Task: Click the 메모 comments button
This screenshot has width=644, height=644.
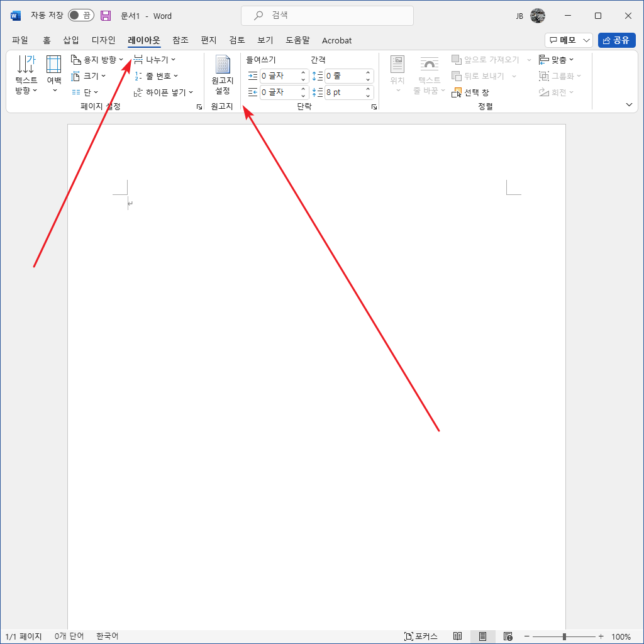Action: [x=563, y=40]
